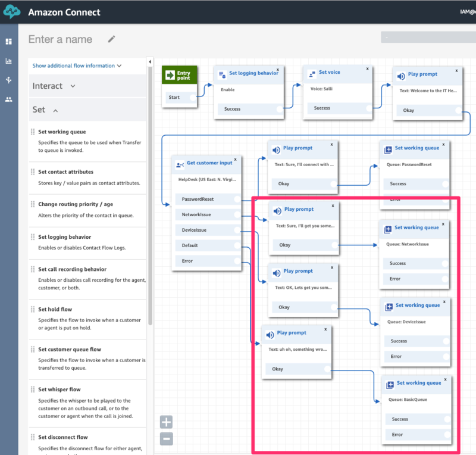
Task: Click the NetworkIssue Set working queue icon
Action: point(388,229)
